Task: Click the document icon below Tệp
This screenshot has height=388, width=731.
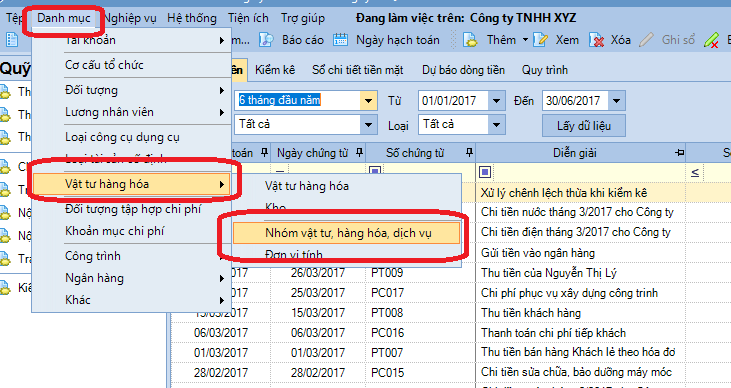Action: pos(12,40)
